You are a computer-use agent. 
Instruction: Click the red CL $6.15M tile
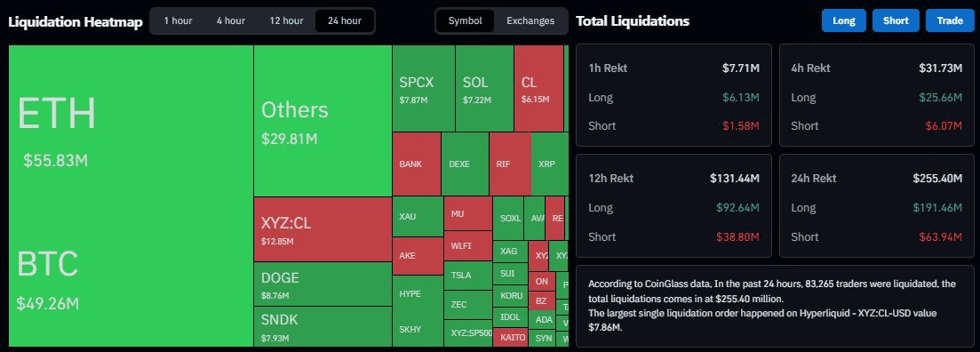click(x=538, y=88)
